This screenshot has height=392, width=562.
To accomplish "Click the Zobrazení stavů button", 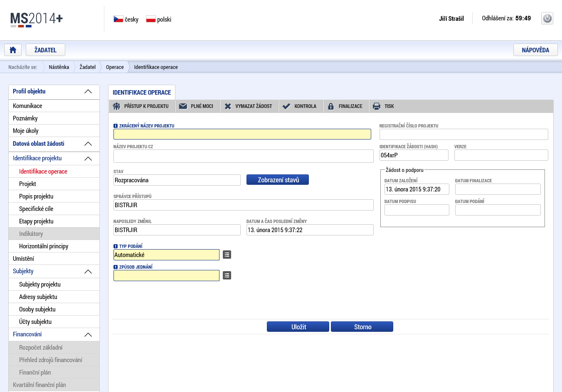I will [278, 180].
